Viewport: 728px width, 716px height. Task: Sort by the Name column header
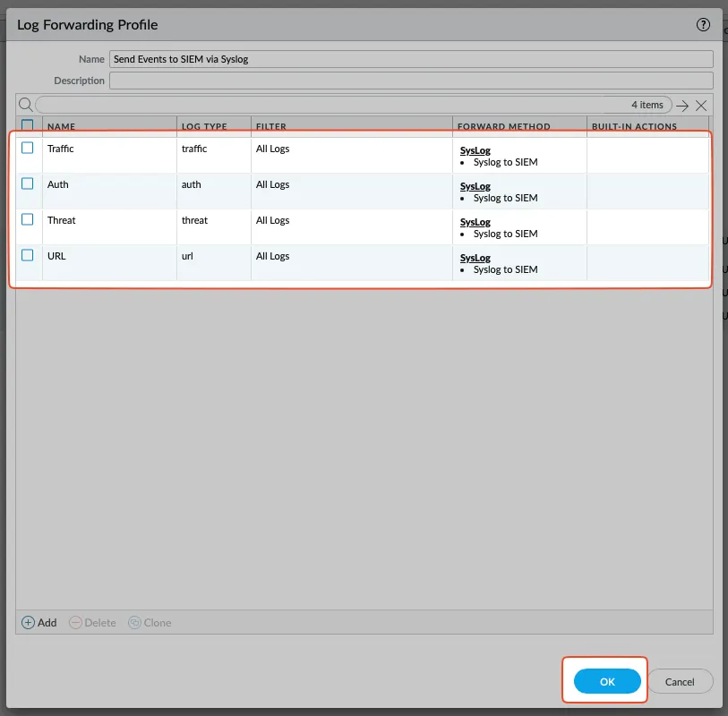coord(62,127)
